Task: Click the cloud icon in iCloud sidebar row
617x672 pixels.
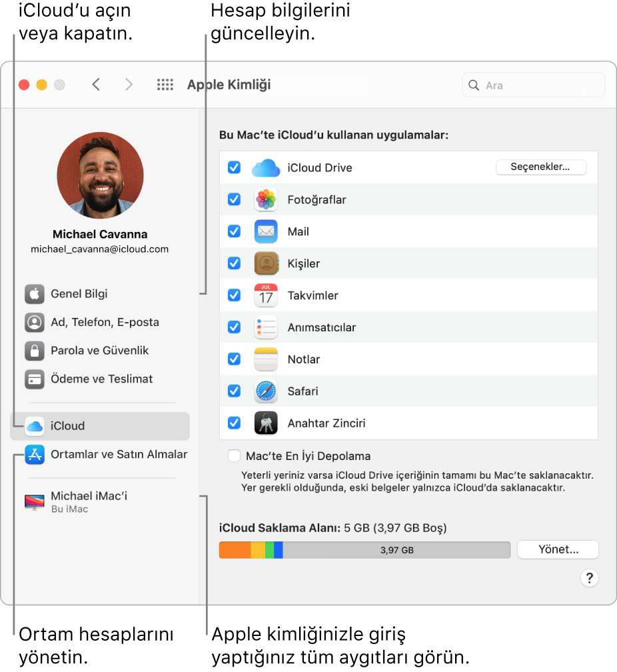Action: point(34,426)
